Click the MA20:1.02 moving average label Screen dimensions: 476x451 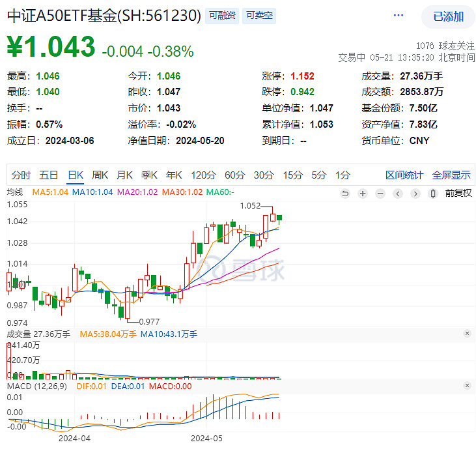[x=137, y=192]
